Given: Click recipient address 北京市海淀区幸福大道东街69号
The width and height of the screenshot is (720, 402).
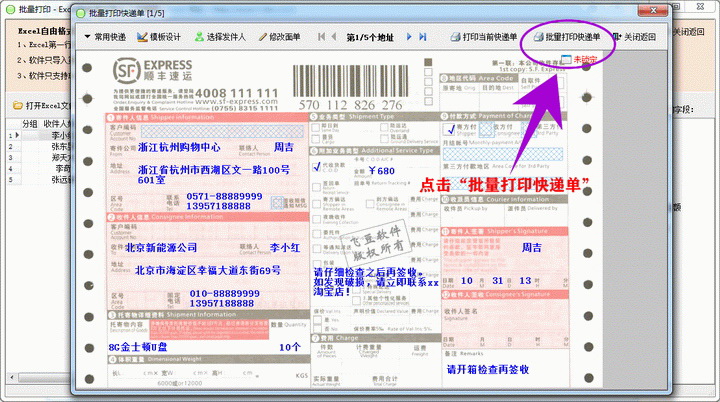Looking at the screenshot, I should pyautogui.click(x=208, y=270).
